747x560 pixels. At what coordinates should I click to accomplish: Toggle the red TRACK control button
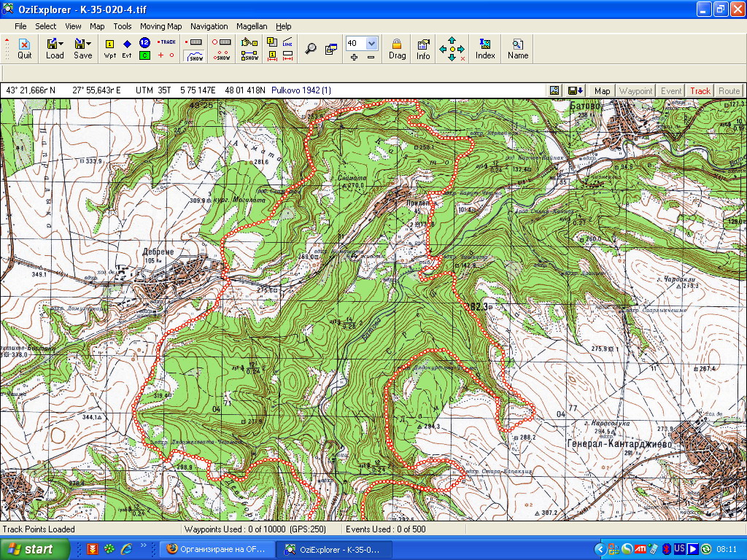[168, 42]
